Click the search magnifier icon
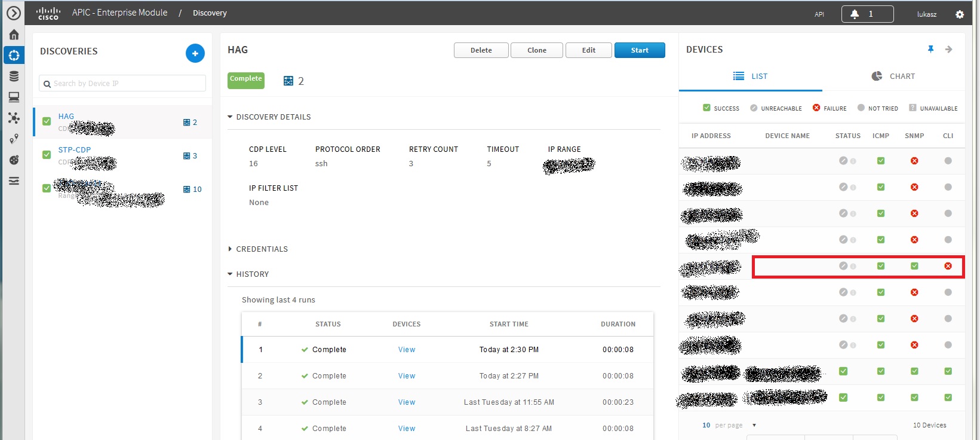Screen dimensions: 980x440 click(x=47, y=84)
